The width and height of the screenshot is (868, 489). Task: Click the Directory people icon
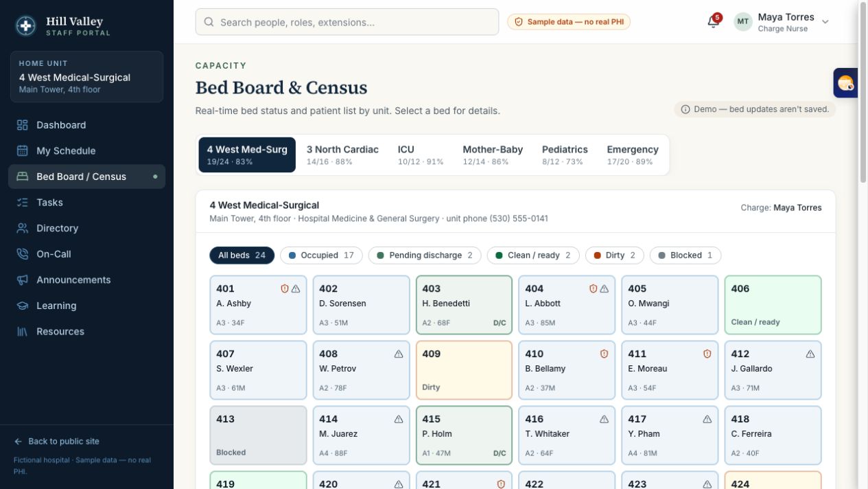(x=23, y=228)
